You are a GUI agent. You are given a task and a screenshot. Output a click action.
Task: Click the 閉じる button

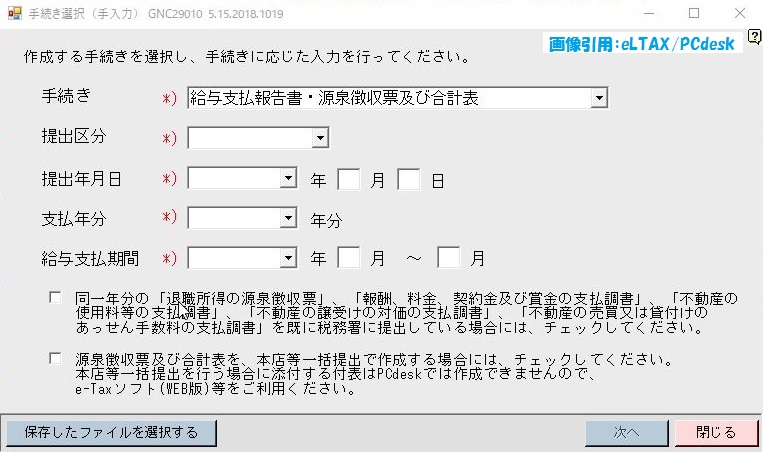pyautogui.click(x=716, y=433)
